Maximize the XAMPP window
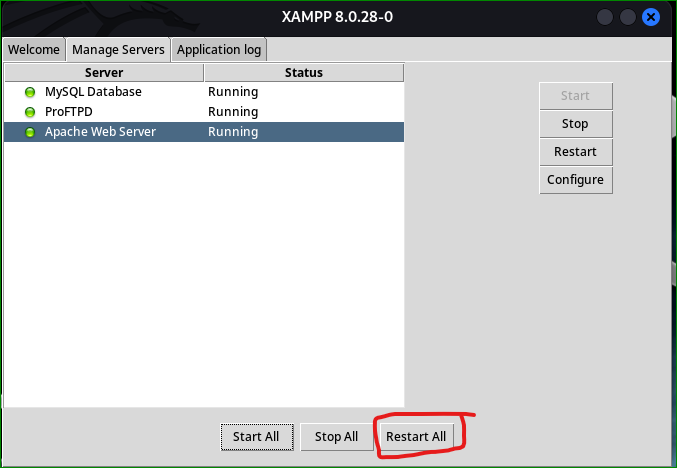This screenshot has height=468, width=677. [627, 17]
